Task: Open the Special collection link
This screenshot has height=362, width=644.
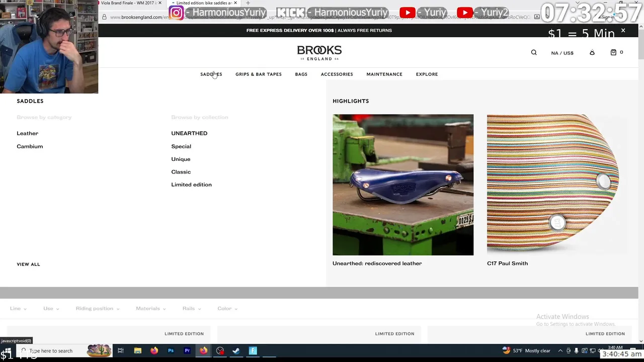Action: coord(181,146)
